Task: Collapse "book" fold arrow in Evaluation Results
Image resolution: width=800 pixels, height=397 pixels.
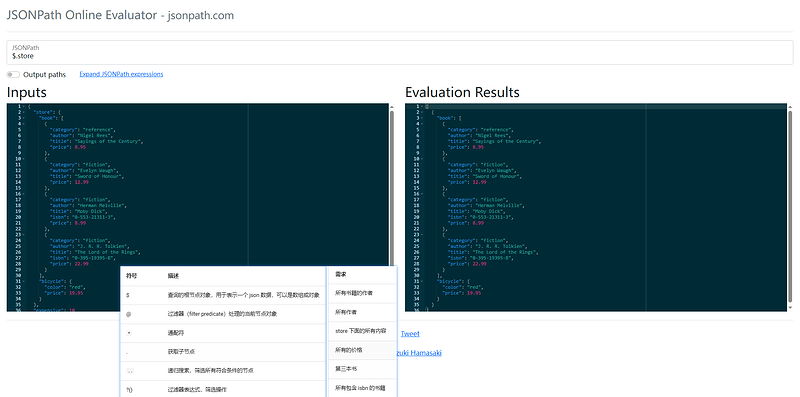Action: point(422,118)
